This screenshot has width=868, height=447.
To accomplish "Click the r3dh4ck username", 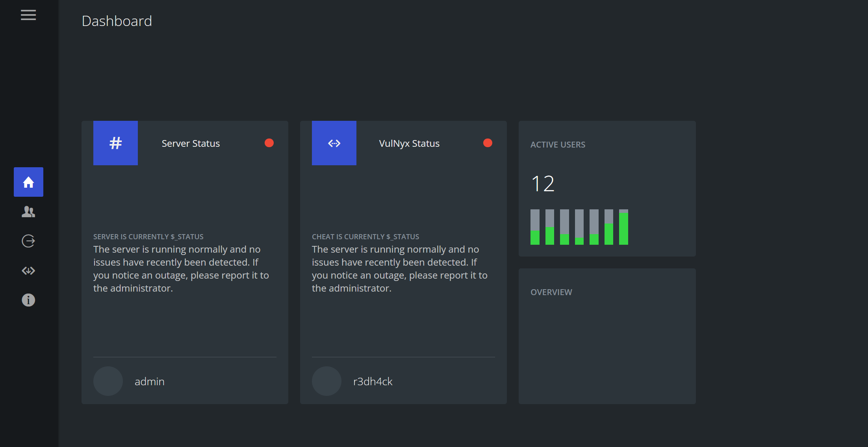I will pyautogui.click(x=373, y=381).
